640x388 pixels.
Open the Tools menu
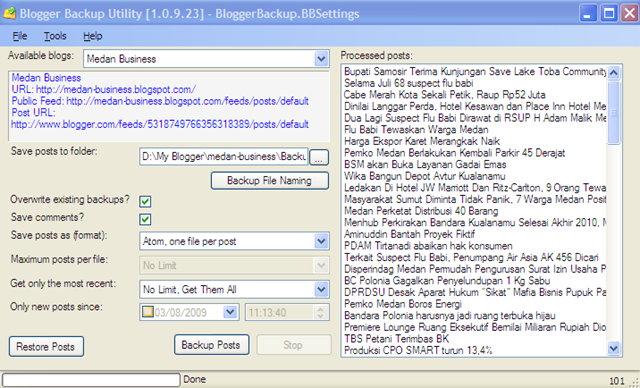[55, 36]
